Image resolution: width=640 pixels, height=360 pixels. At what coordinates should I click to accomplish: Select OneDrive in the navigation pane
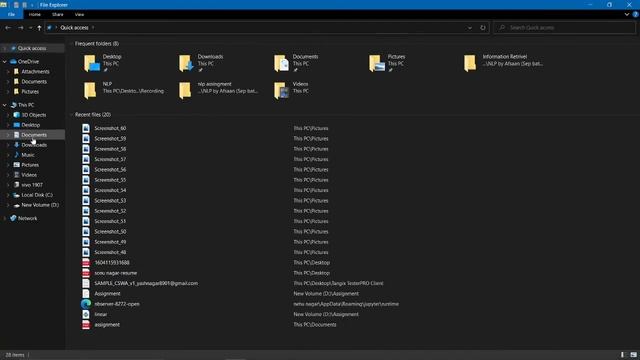coord(28,62)
